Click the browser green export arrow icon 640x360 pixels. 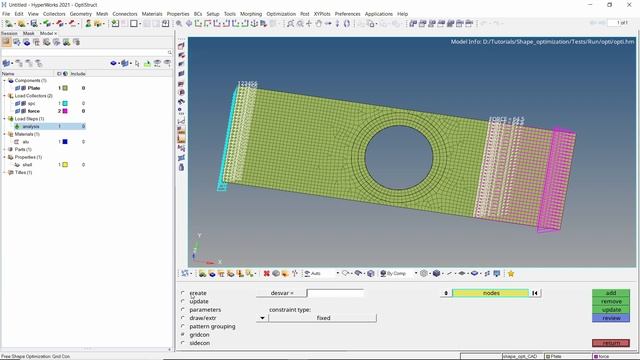pyautogui.click(x=147, y=63)
